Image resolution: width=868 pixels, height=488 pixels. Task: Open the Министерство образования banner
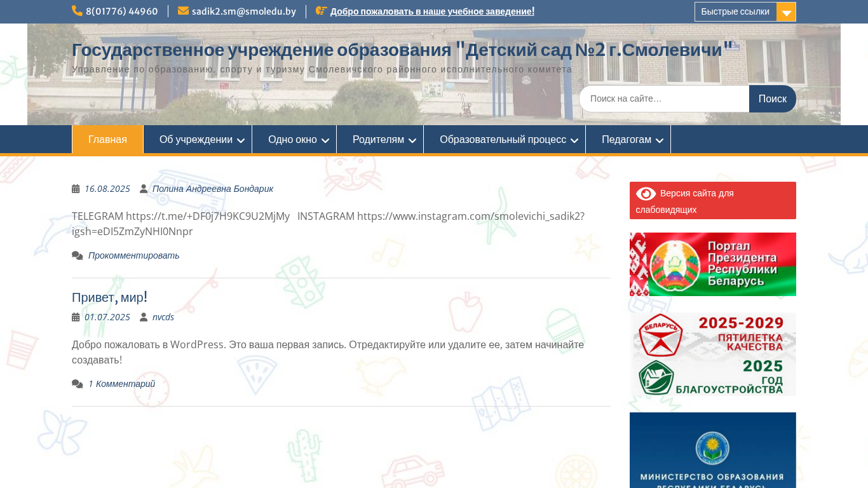tap(713, 450)
